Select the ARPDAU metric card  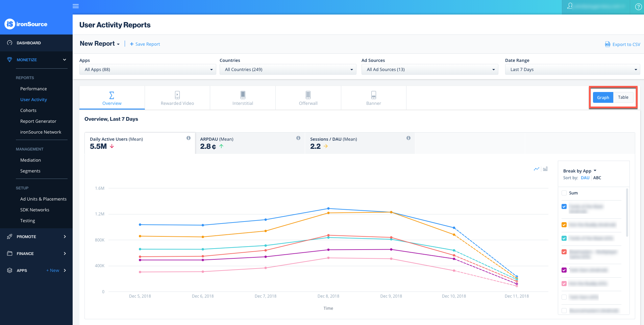tap(250, 143)
